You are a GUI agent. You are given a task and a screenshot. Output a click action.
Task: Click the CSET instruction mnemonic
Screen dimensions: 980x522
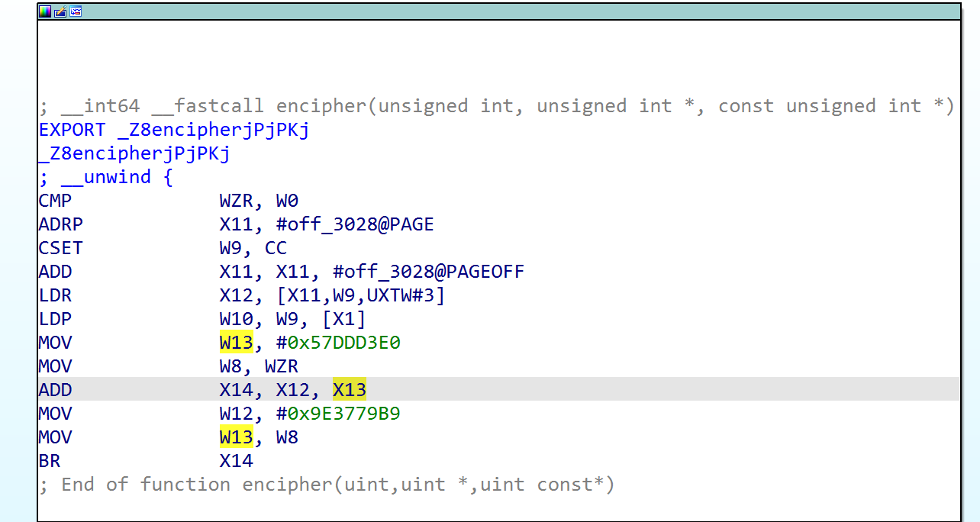(60, 248)
